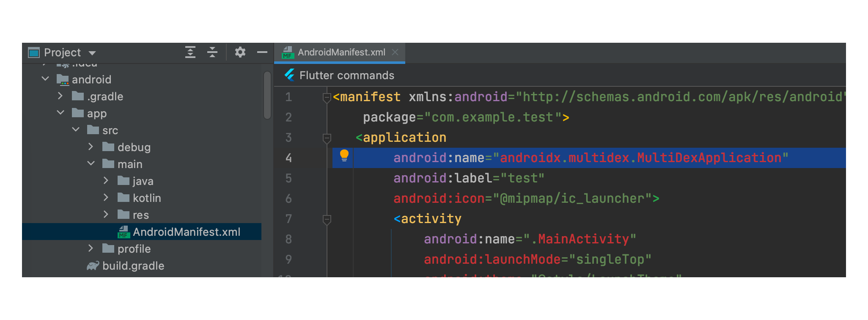Click the Project panel vertical scrollbar
Screen dimensions: 868x320
(267, 95)
